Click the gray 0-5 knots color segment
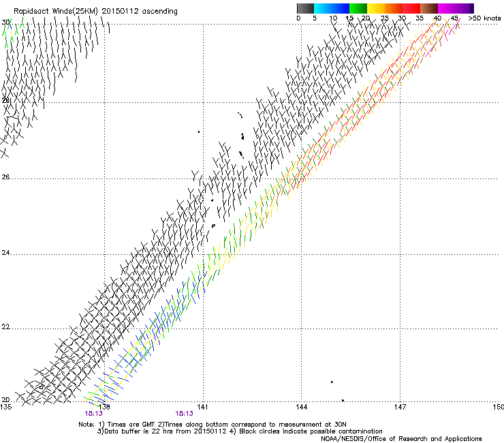The height and width of the screenshot is (443, 504). pyautogui.click(x=305, y=8)
